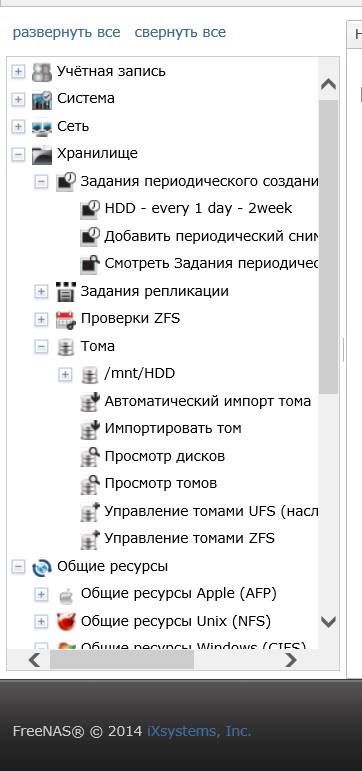Click the vertical scrollbar down arrow
Screen dimensions: 362x771
click(x=328, y=622)
